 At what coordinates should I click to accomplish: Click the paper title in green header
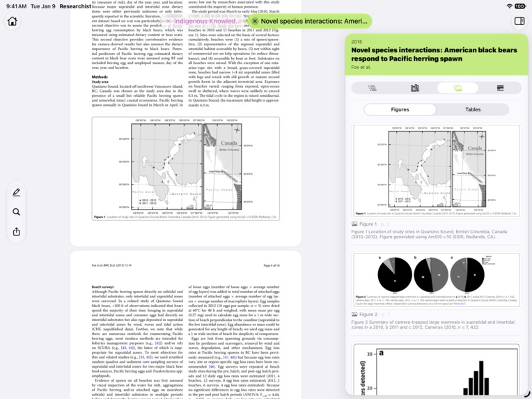click(x=434, y=54)
